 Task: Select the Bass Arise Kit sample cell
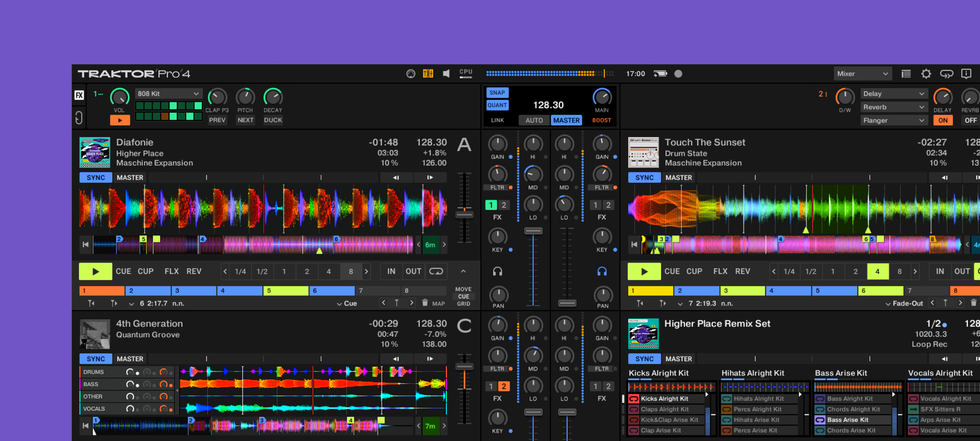tap(853, 420)
